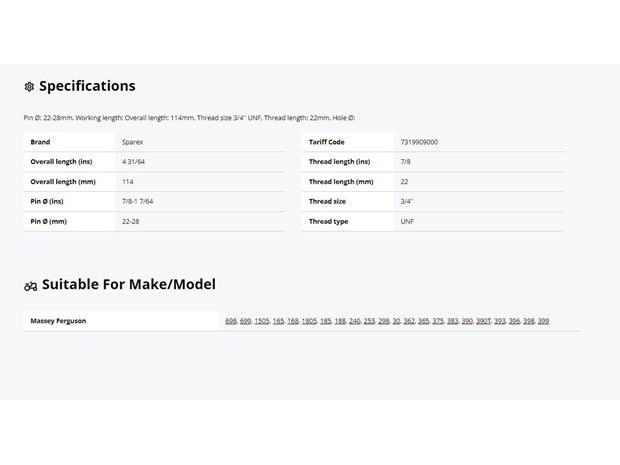Screen dimensions: 620x465
Task: Open the 240 model link
Action: click(354, 321)
